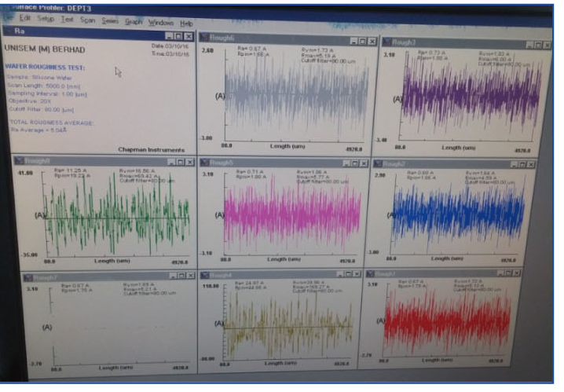Viewport: 564px width, 392px height.
Task: Click the olive trace in Rough4 graph
Action: pyautogui.click(x=287, y=325)
